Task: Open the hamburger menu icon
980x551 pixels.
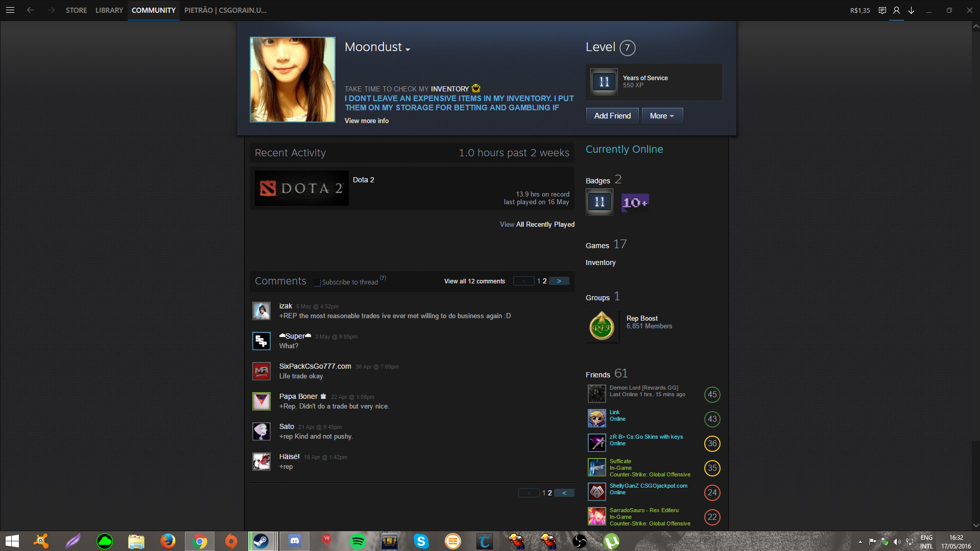Action: [x=10, y=10]
